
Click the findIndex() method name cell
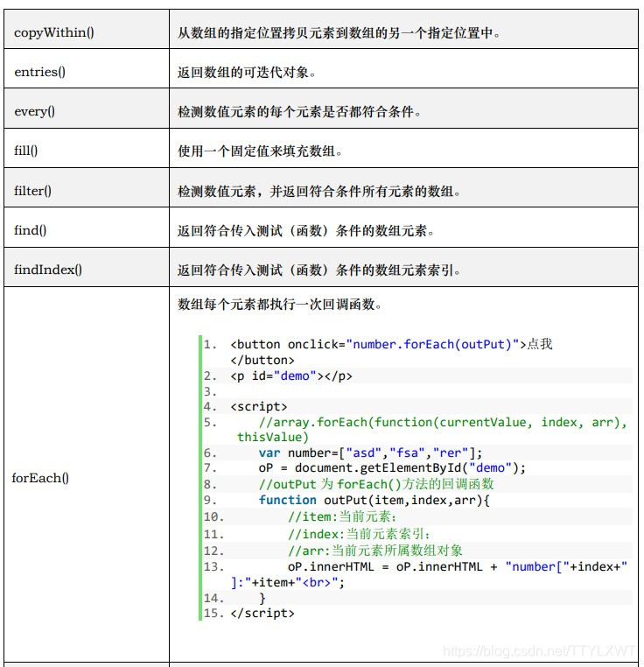click(x=87, y=267)
